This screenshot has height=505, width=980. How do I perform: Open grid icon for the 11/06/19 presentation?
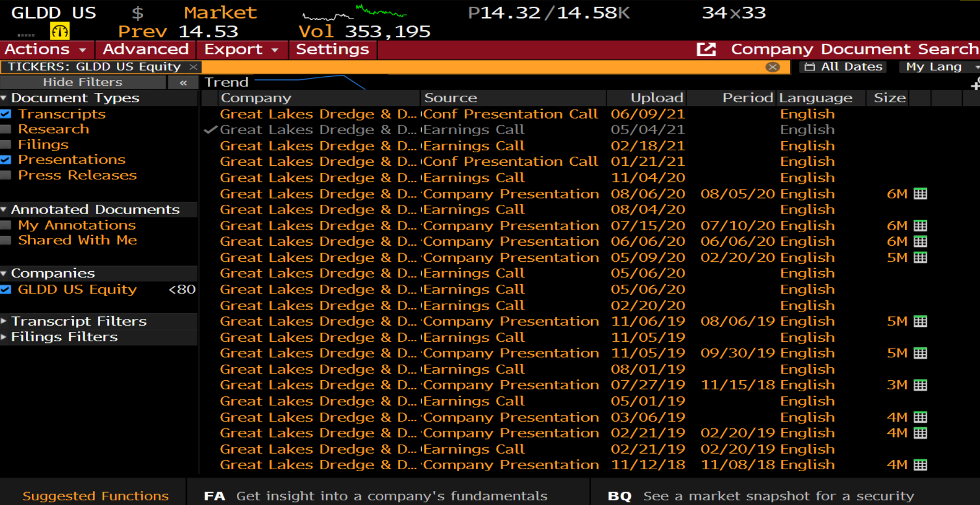point(920,321)
